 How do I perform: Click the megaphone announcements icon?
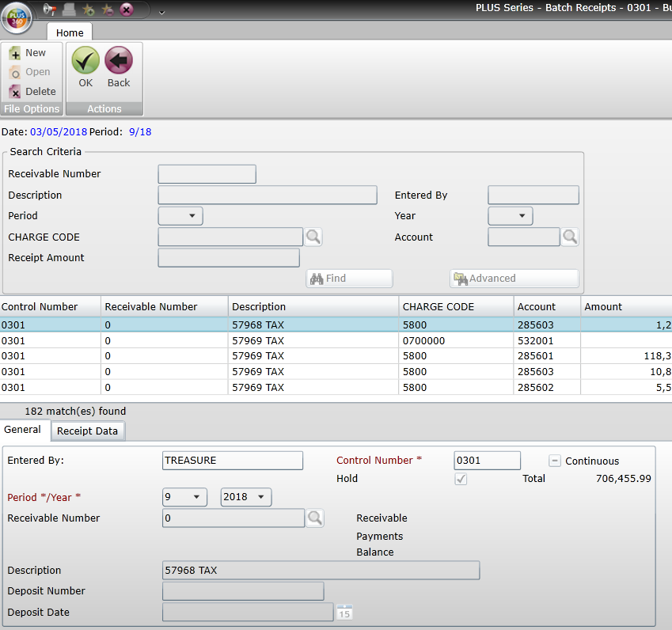coord(50,9)
